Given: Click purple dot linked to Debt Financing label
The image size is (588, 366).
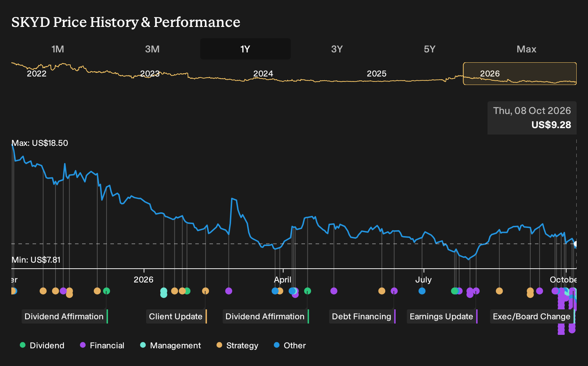Looking at the screenshot, I should pyautogui.click(x=394, y=291).
